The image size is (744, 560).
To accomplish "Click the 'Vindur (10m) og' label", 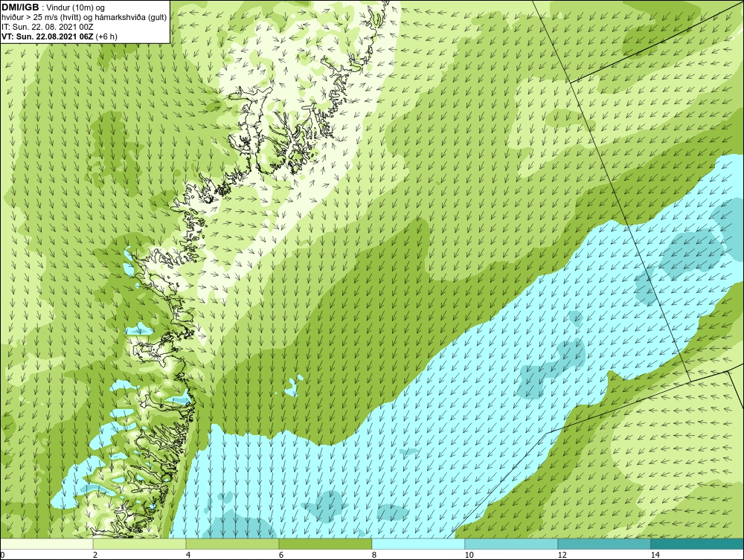I will 77,7.
